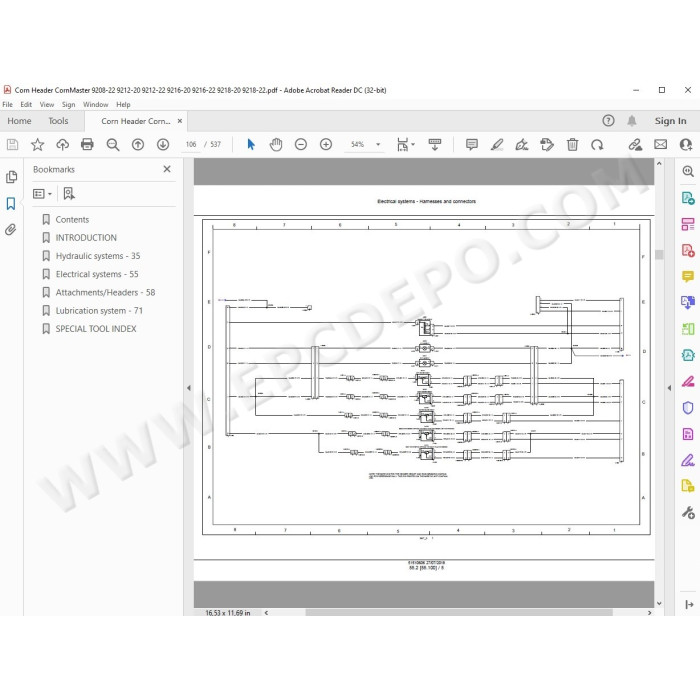Open Attachments/Headers - 58 bookmark
The image size is (700, 700).
click(105, 292)
